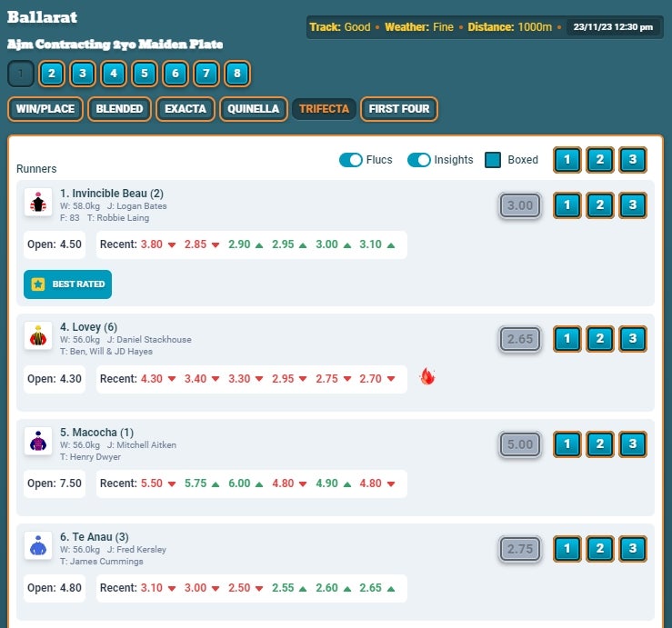Image resolution: width=672 pixels, height=628 pixels.
Task: Open the Win/Place bet type tab
Action: click(x=45, y=109)
